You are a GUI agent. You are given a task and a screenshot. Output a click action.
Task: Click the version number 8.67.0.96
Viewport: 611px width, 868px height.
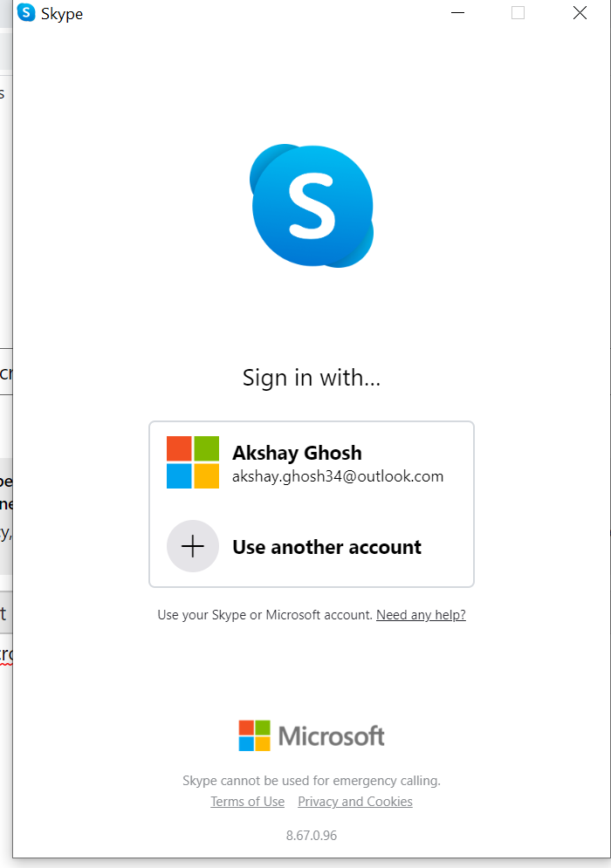click(x=312, y=836)
